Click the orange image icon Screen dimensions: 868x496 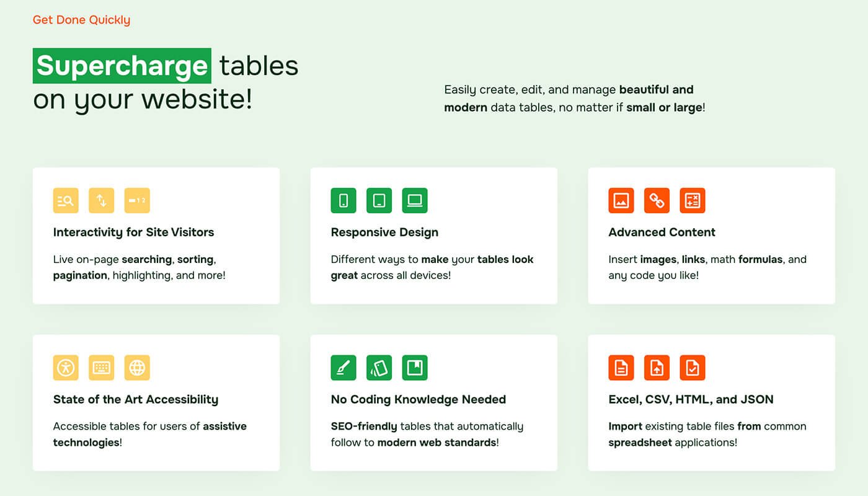[x=621, y=200]
